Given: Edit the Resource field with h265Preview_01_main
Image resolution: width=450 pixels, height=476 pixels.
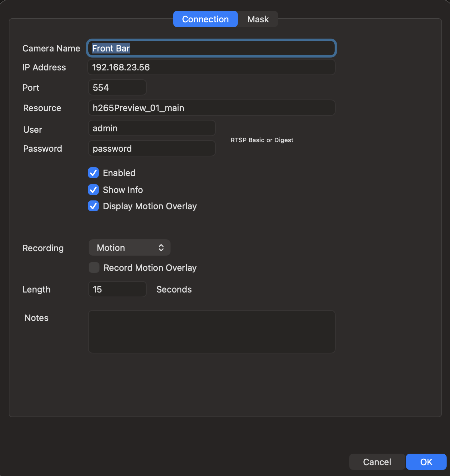Looking at the screenshot, I should 211,108.
